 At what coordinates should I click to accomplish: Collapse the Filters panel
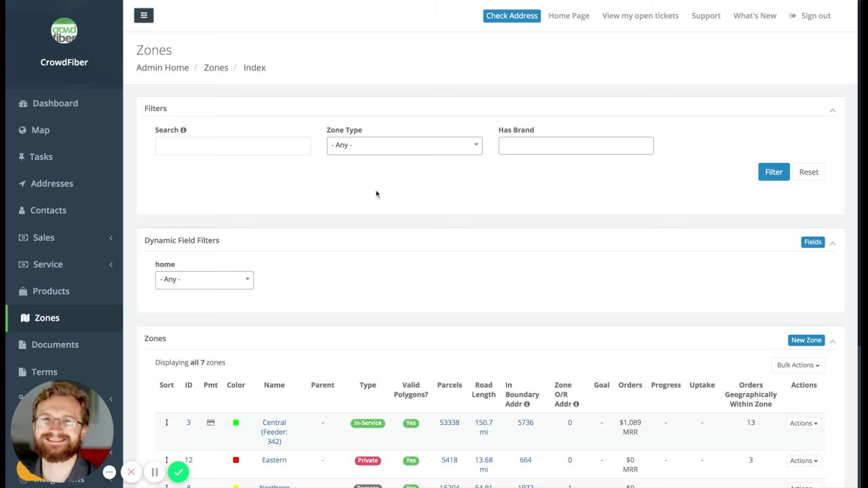click(x=833, y=110)
